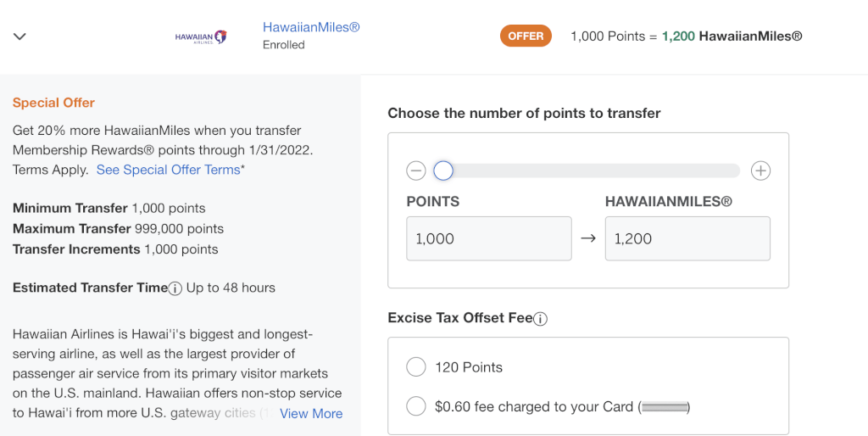Increase points with the plus button

[760, 170]
